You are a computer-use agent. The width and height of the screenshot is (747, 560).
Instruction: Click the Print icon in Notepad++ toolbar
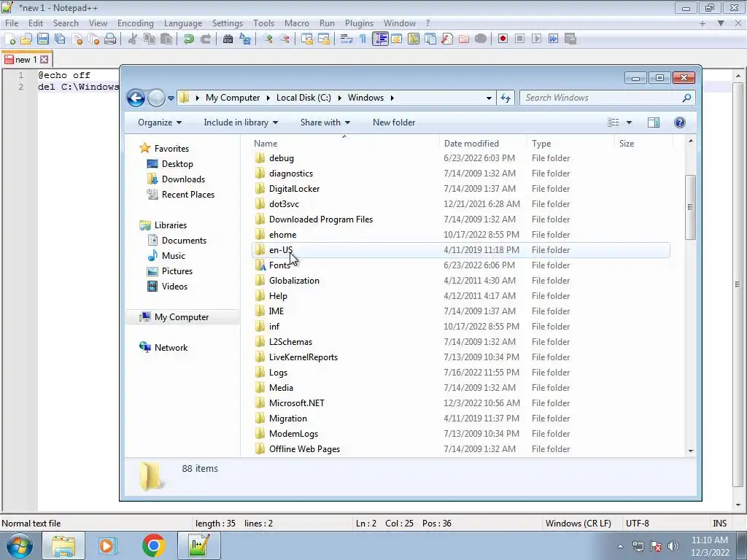coord(111,39)
